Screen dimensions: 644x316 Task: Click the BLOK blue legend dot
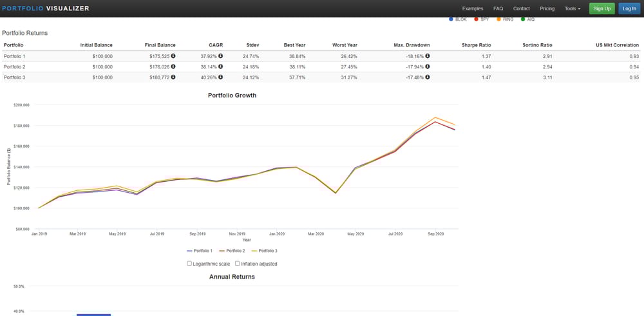[x=451, y=19]
